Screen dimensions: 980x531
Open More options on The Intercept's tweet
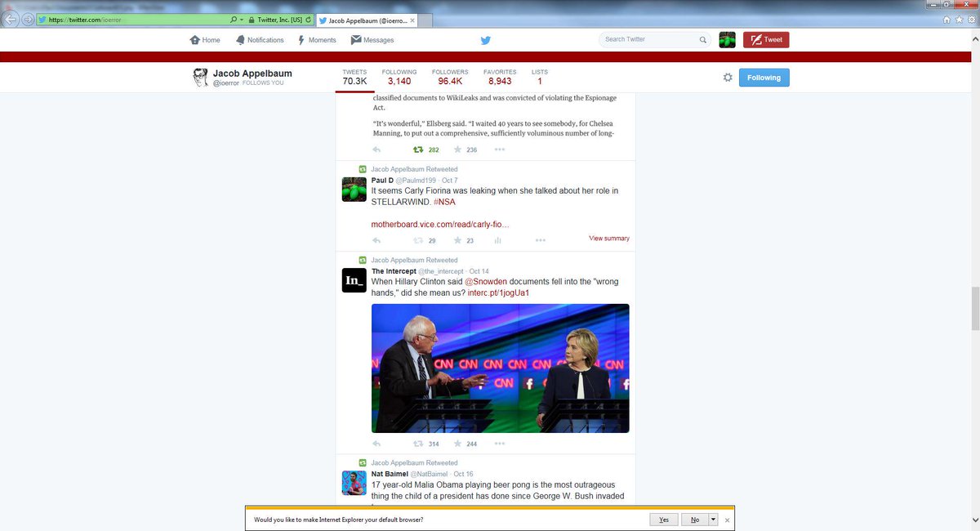499,444
